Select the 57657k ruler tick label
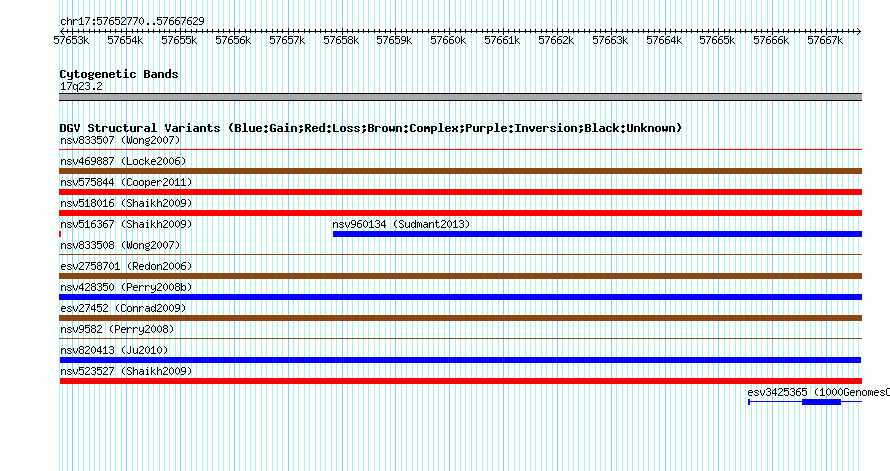 tap(287, 40)
